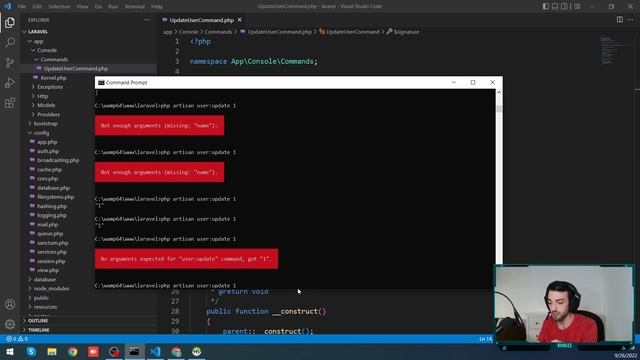The image size is (640, 360).
Task: Click the Ln 14 cursor position status
Action: [486, 339]
